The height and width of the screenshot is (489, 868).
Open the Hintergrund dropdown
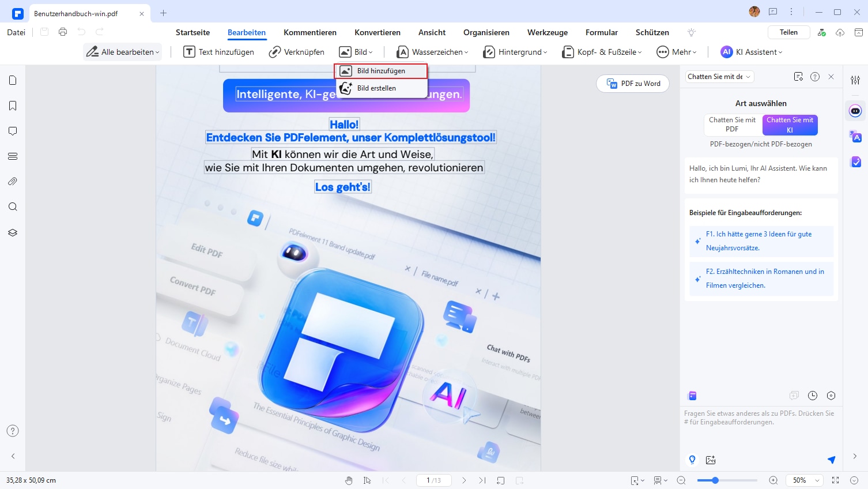point(515,52)
